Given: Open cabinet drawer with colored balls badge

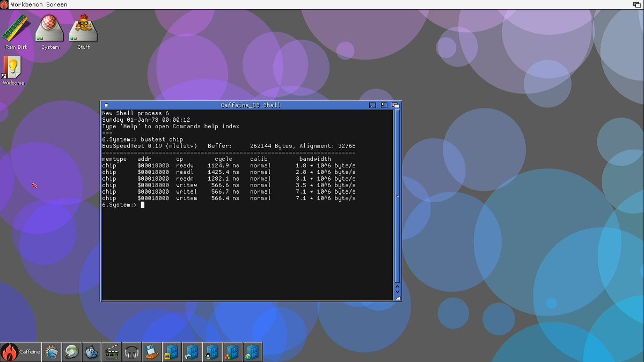Looking at the screenshot, I should point(231,352).
